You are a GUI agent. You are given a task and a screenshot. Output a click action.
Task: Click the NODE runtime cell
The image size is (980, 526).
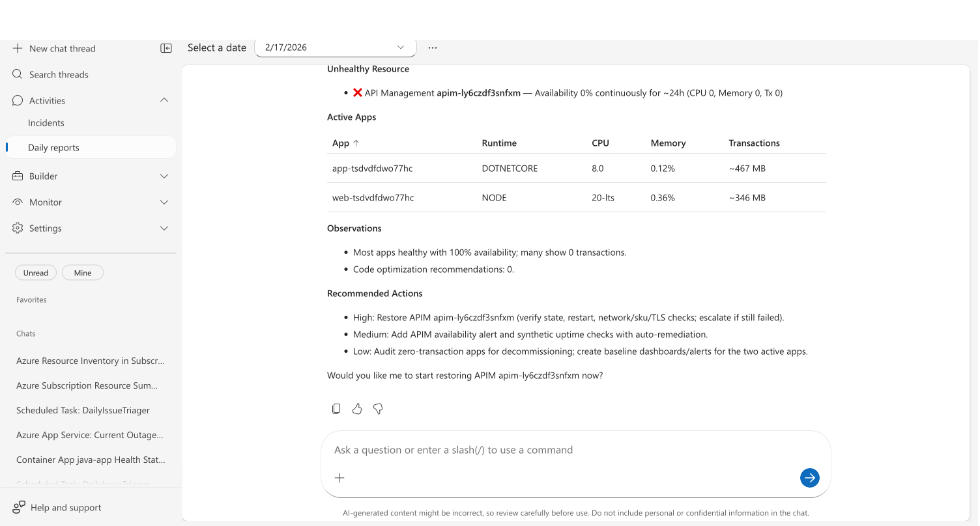point(494,198)
